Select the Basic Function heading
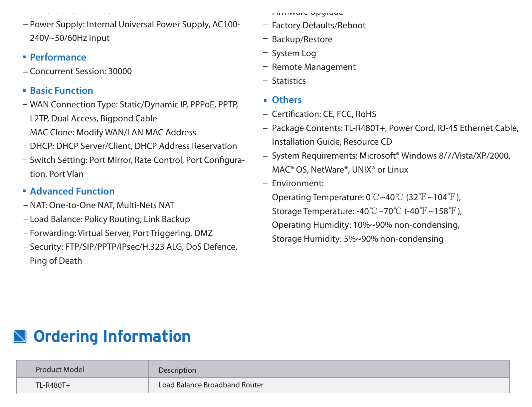This screenshot has width=532, height=407. 62,90
